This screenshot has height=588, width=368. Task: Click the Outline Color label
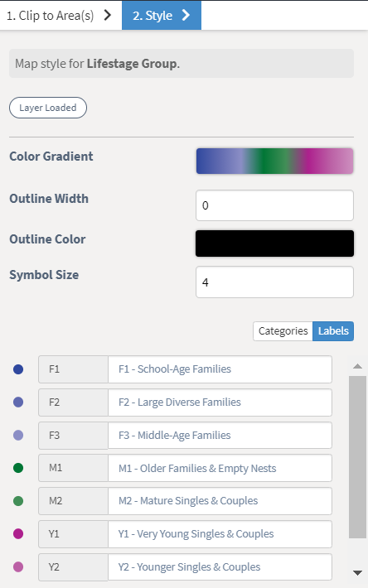pyautogui.click(x=47, y=239)
